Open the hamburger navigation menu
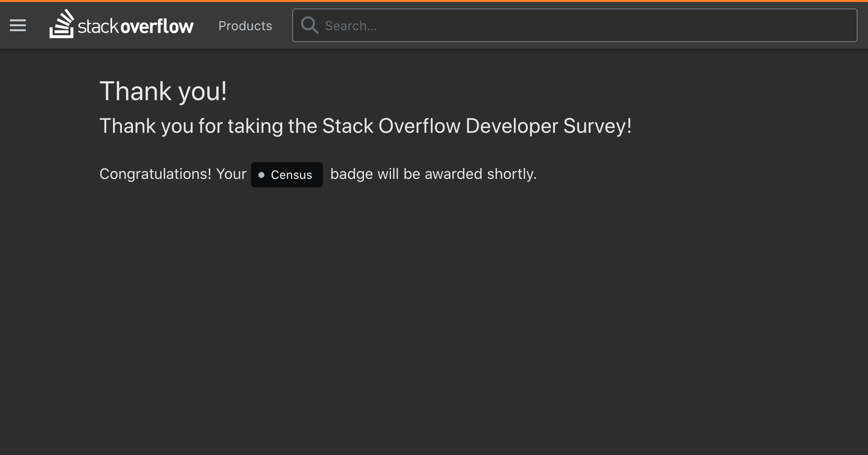Viewport: 868px width, 455px height. pos(18,25)
